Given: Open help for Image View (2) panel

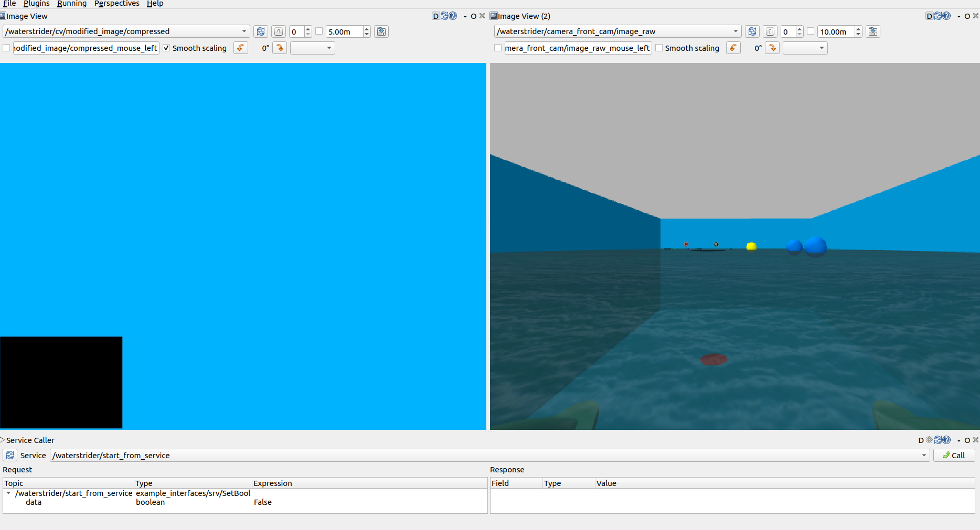Looking at the screenshot, I should tap(946, 16).
